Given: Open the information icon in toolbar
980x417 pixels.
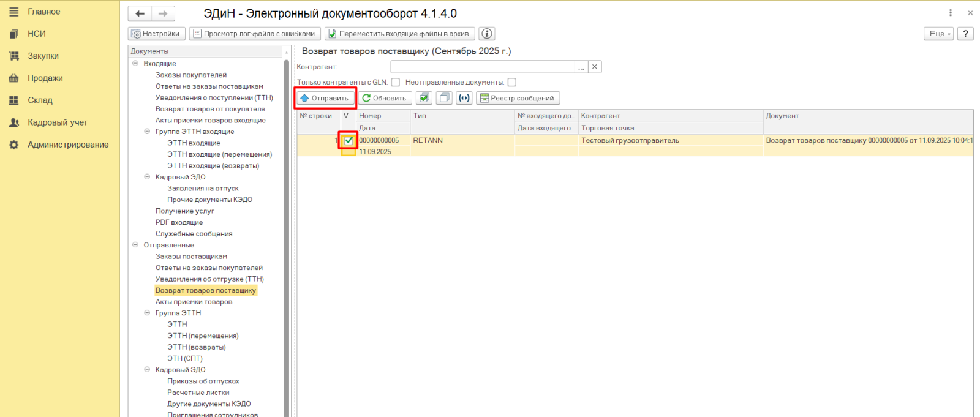Looking at the screenshot, I should click(x=487, y=34).
